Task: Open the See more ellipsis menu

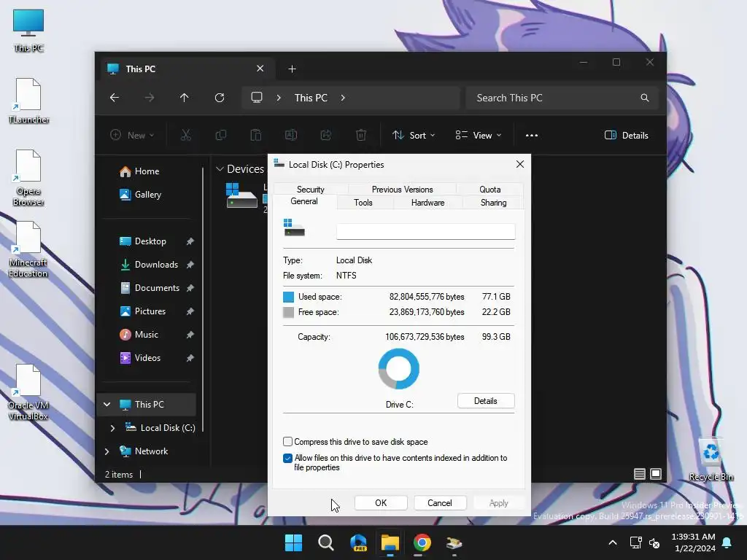Action: point(532,135)
